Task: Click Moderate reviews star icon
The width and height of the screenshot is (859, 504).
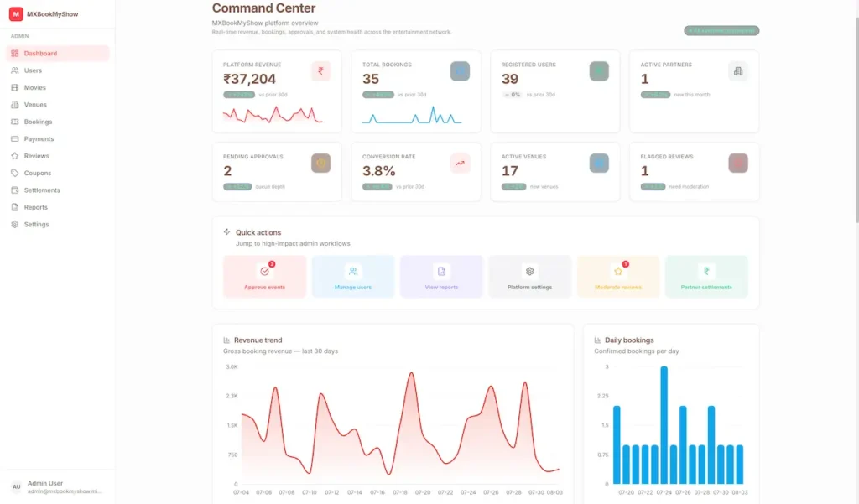Action: (618, 271)
